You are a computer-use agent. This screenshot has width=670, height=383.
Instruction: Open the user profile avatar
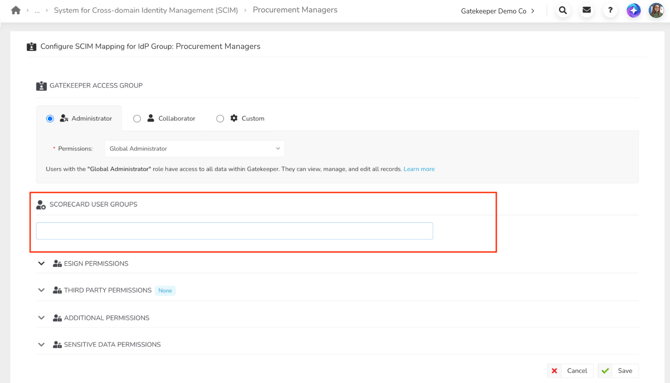tap(656, 10)
